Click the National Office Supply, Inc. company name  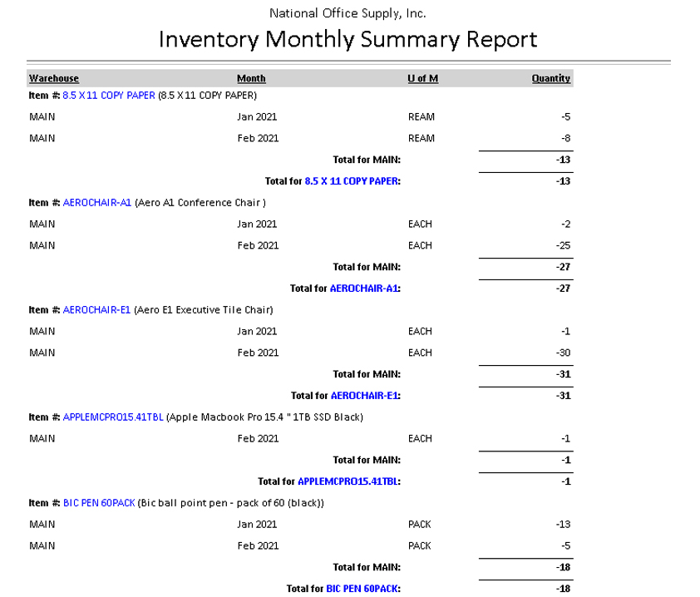(348, 13)
